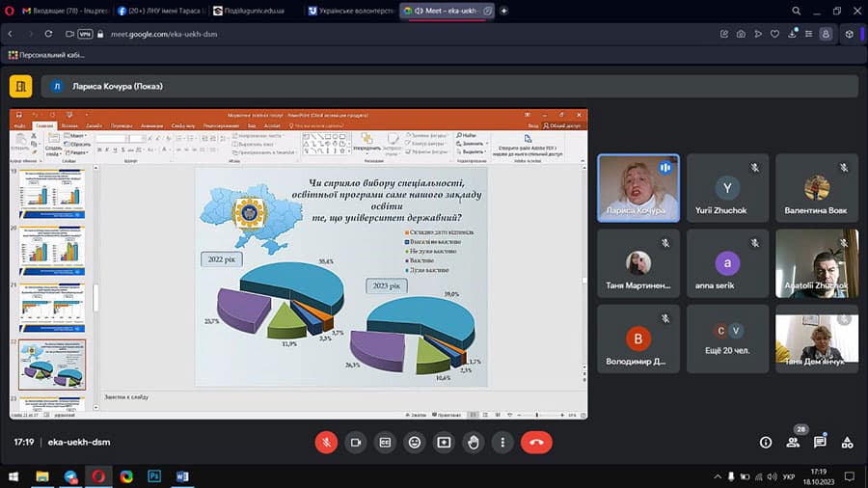
Task: Expand the system tray hidden icons
Action: pos(717,476)
